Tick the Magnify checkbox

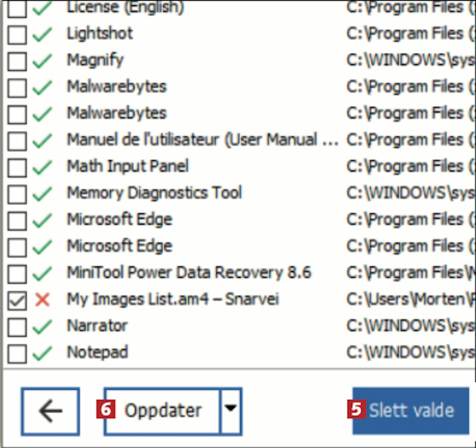(17, 61)
